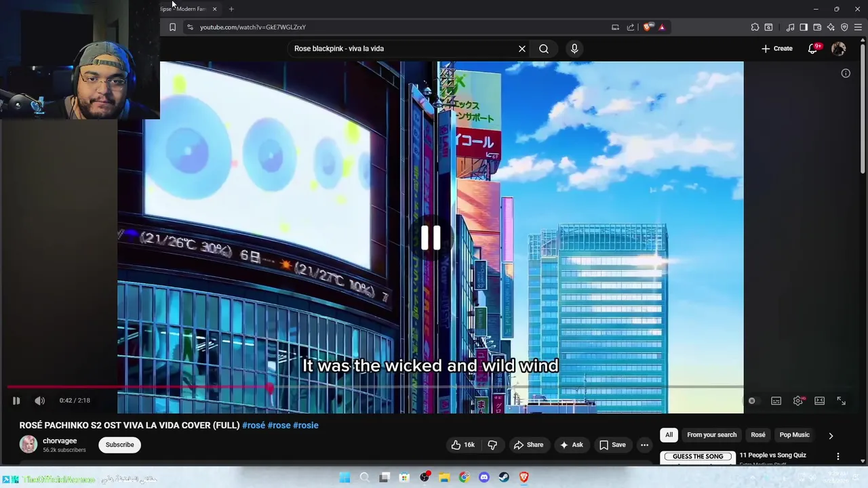Viewport: 868px width, 488px height.
Task: Open the GUESS THE SONG video thumbnail
Action: point(698,457)
